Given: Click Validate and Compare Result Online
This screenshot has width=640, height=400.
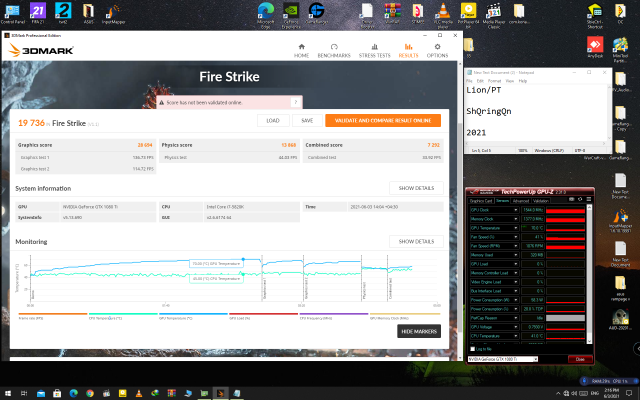Looking at the screenshot, I should (382, 120).
